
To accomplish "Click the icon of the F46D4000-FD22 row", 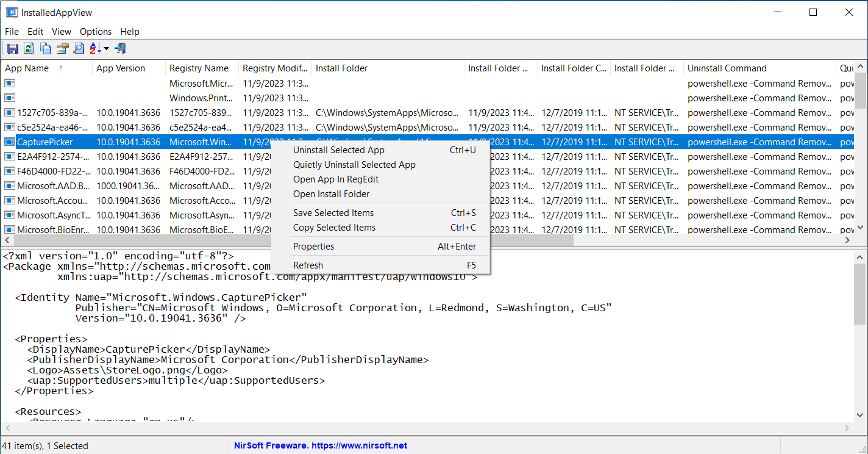I will point(10,171).
